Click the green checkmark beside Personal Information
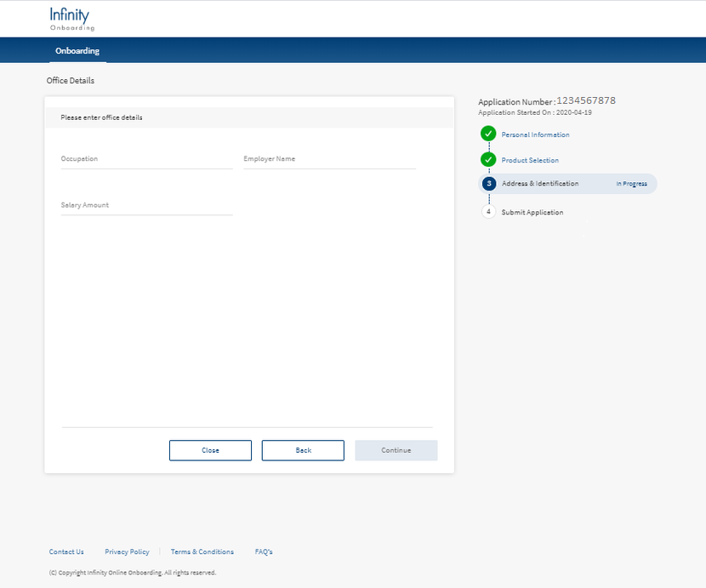The width and height of the screenshot is (706, 588). (x=488, y=134)
